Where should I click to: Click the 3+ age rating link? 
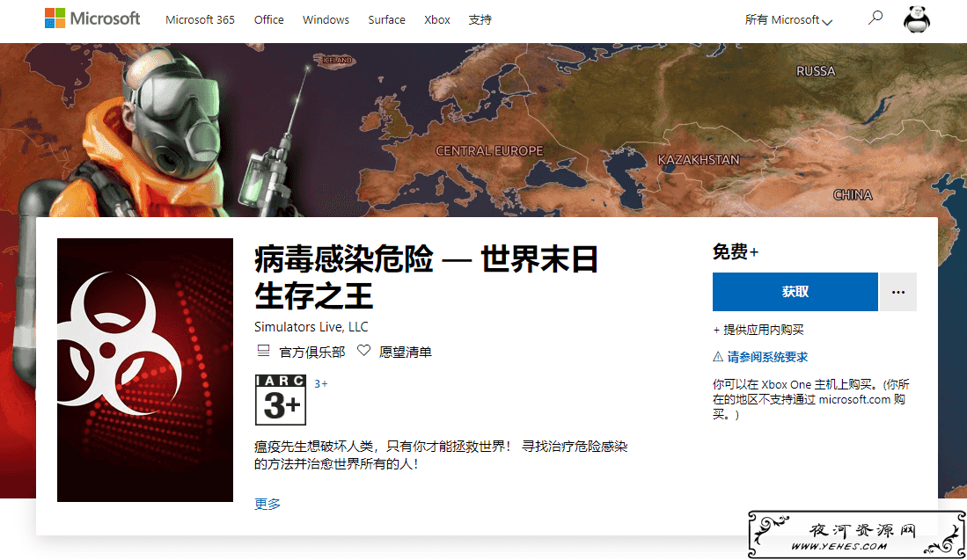(x=320, y=384)
